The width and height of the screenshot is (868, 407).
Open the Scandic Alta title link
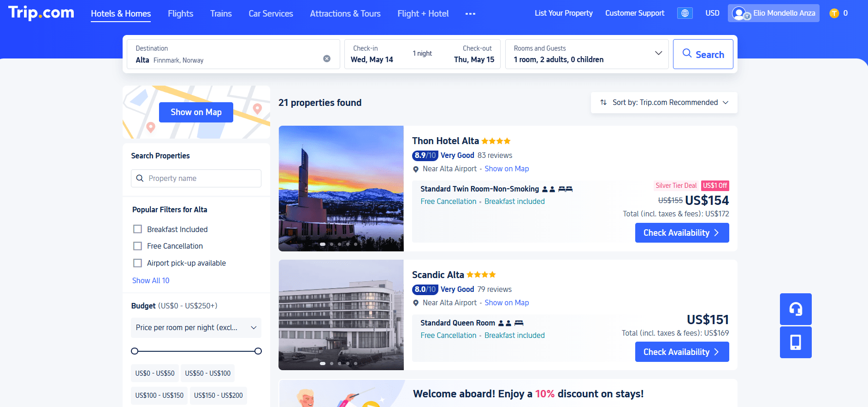[x=438, y=275]
